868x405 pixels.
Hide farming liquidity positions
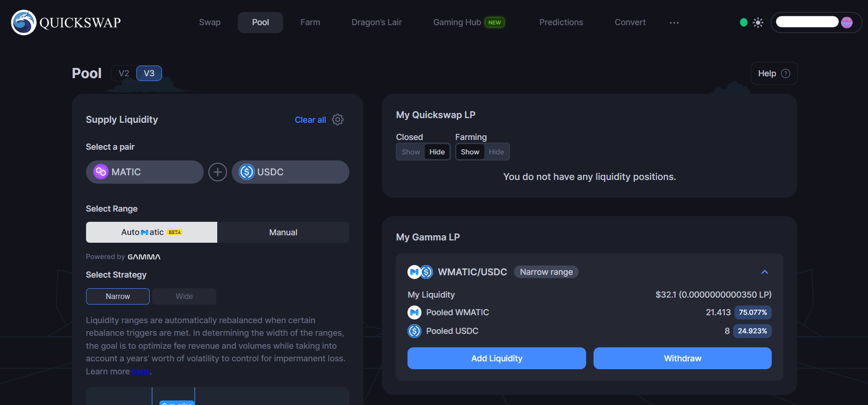click(x=496, y=152)
